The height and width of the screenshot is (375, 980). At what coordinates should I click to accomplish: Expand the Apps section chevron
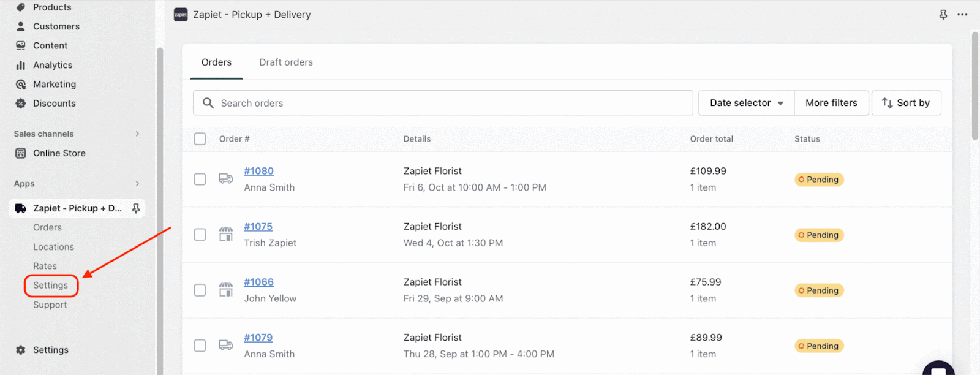pos(137,184)
